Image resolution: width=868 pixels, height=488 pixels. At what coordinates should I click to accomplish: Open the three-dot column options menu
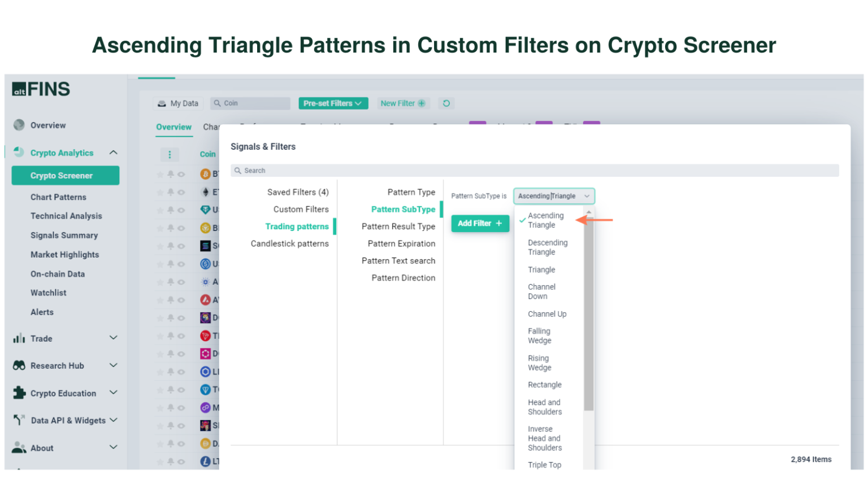coord(170,154)
